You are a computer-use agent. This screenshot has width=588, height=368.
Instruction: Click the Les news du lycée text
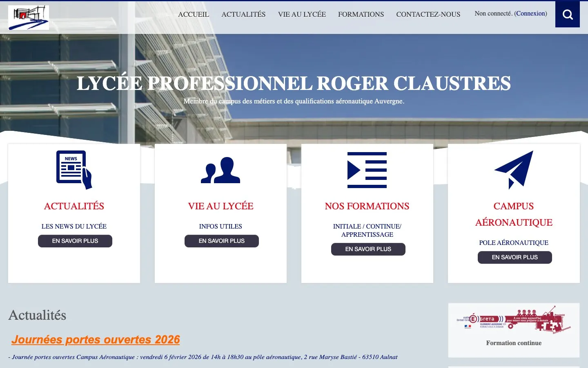point(74,226)
